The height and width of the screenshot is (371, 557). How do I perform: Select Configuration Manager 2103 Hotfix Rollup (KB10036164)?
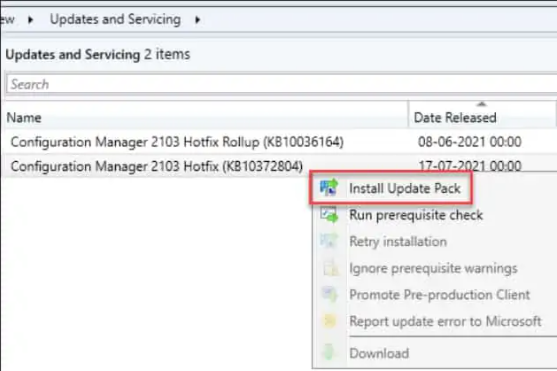pyautogui.click(x=177, y=142)
